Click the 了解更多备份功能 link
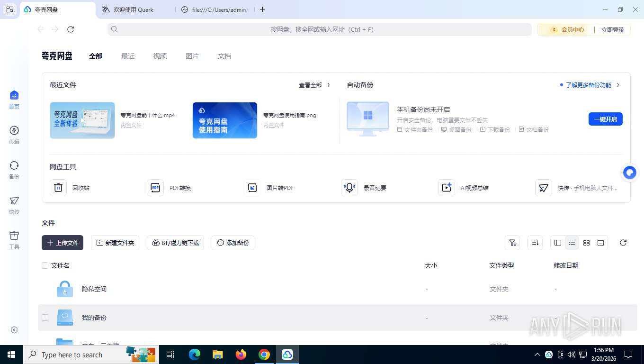This screenshot has height=364, width=644. [x=589, y=85]
